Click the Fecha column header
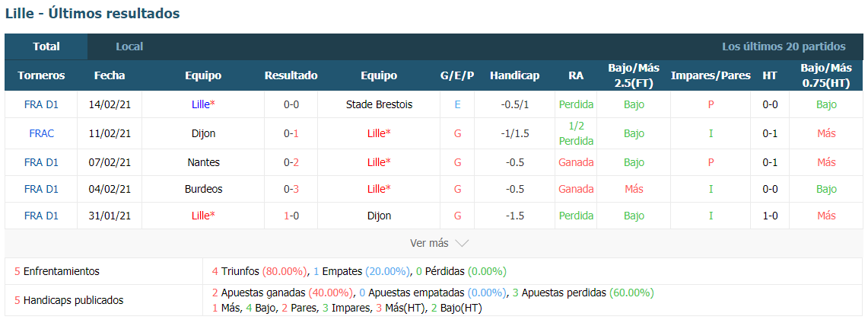The image size is (868, 323). [x=110, y=75]
